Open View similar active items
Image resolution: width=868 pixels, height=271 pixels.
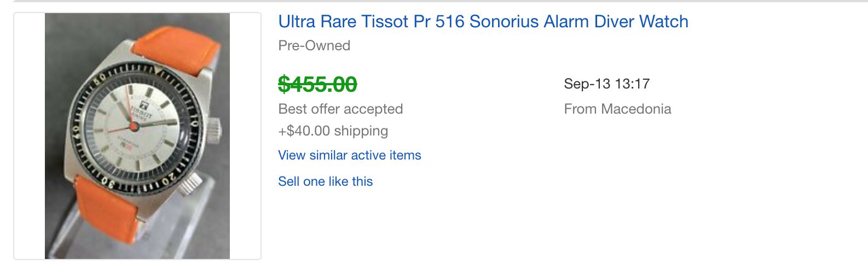pos(349,155)
